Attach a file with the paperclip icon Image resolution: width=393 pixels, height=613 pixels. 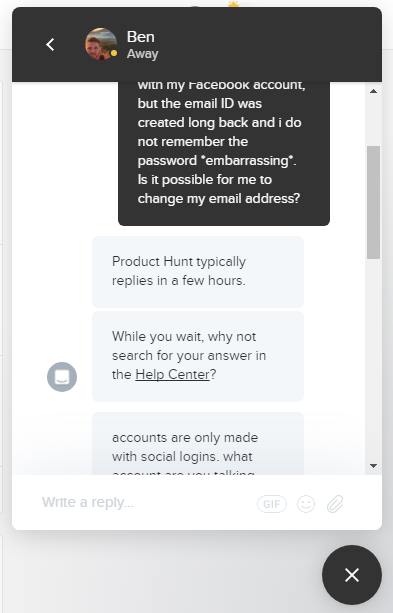coord(335,504)
